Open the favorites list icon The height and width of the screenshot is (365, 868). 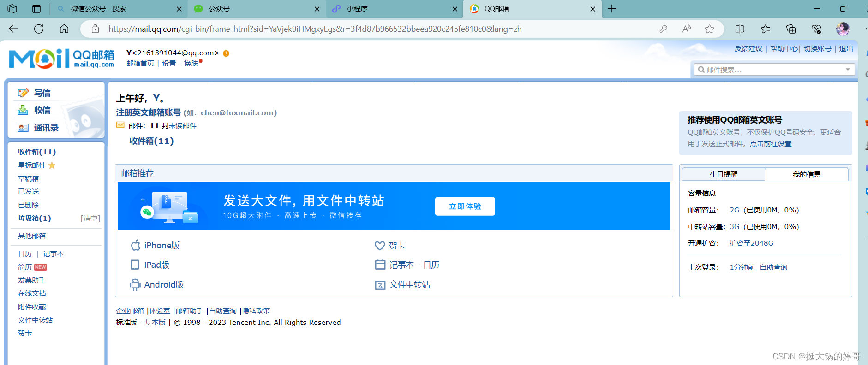pos(766,29)
